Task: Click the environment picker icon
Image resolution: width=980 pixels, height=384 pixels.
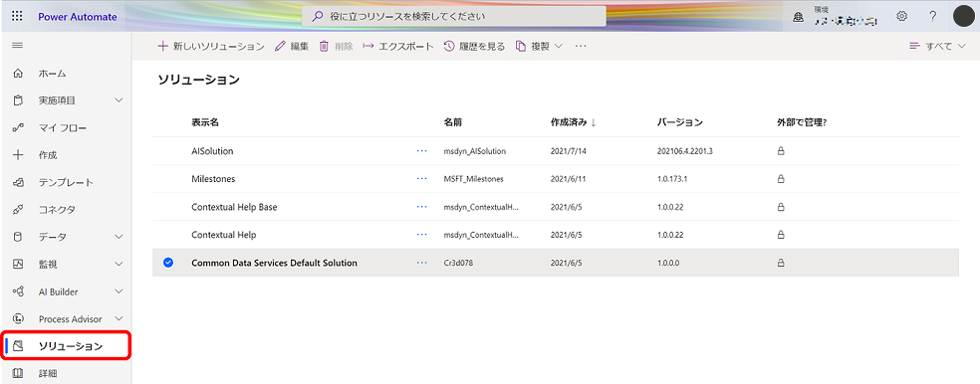Action: (x=798, y=17)
